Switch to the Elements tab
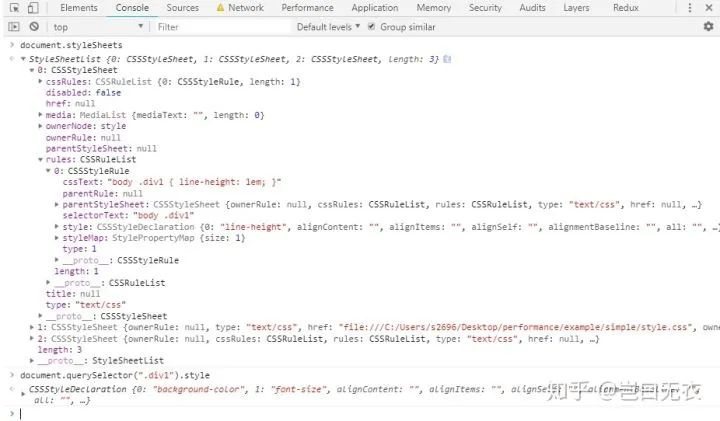The height and width of the screenshot is (421, 720). click(x=79, y=8)
